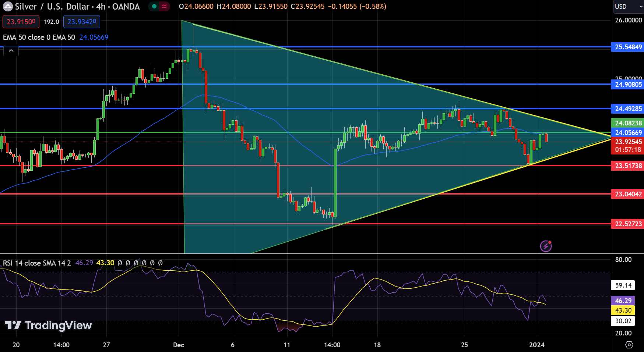Click the spread value 192.0

[52, 22]
